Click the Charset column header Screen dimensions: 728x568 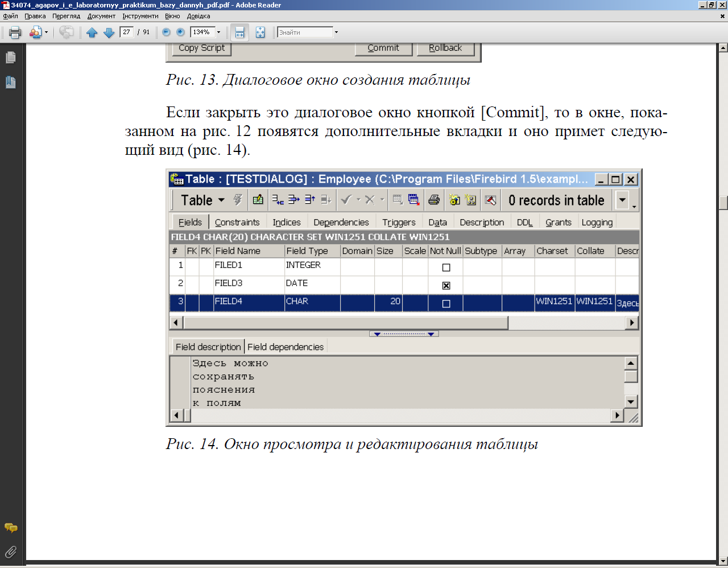click(x=555, y=251)
